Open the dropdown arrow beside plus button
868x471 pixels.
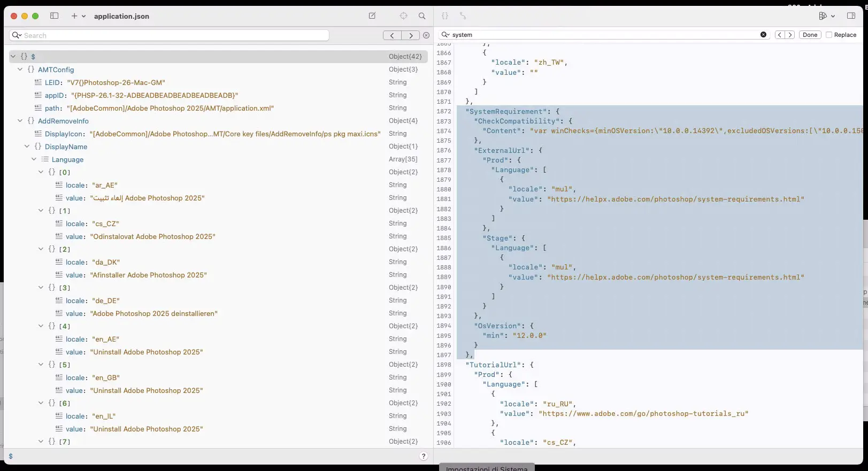(83, 17)
